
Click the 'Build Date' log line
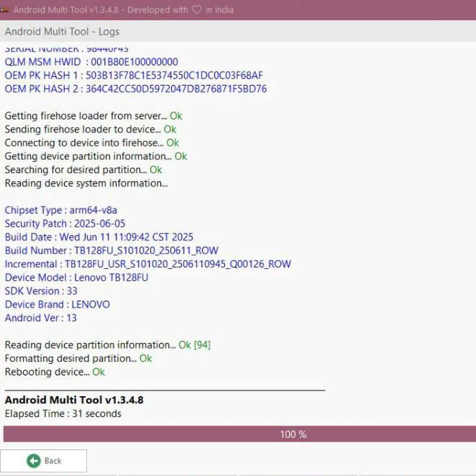coord(99,237)
